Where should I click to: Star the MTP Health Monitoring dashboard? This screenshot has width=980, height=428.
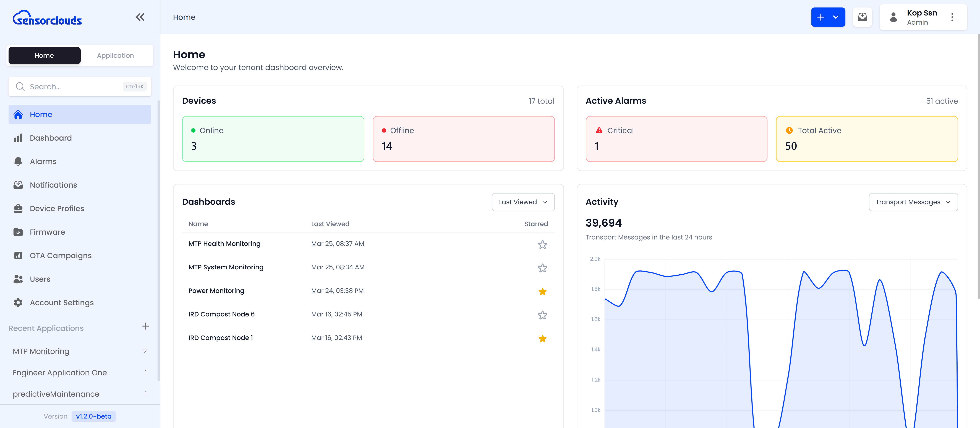(x=542, y=244)
